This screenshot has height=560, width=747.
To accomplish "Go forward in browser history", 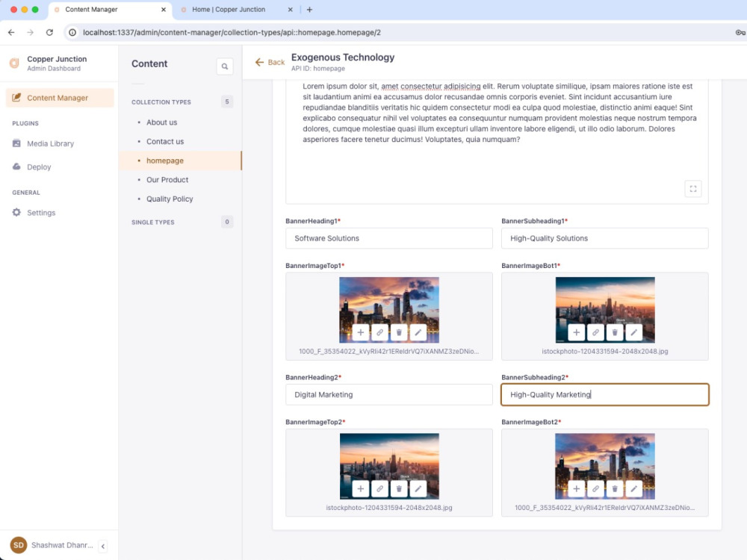I will click(x=31, y=32).
